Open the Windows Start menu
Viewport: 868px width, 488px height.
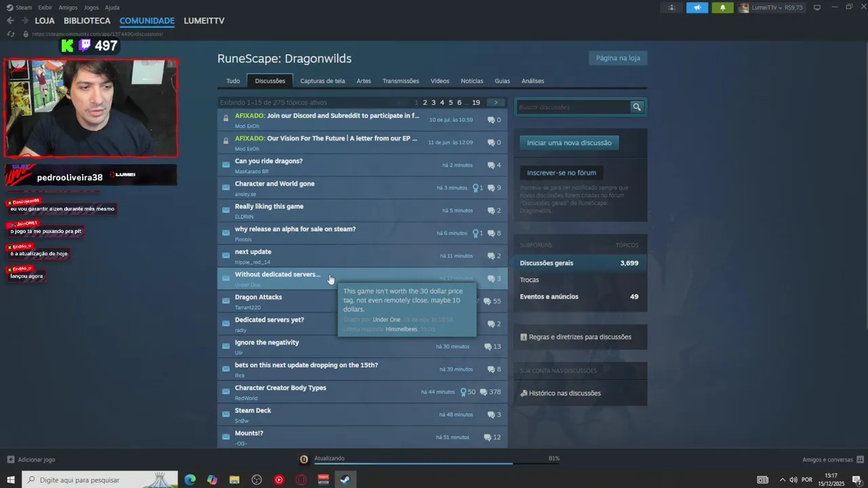pyautogui.click(x=11, y=480)
